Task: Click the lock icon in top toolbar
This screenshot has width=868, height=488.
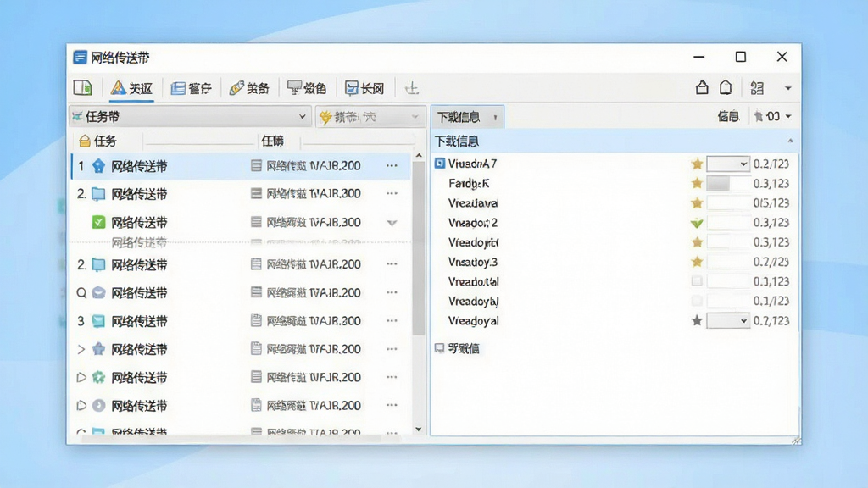Action: point(702,87)
